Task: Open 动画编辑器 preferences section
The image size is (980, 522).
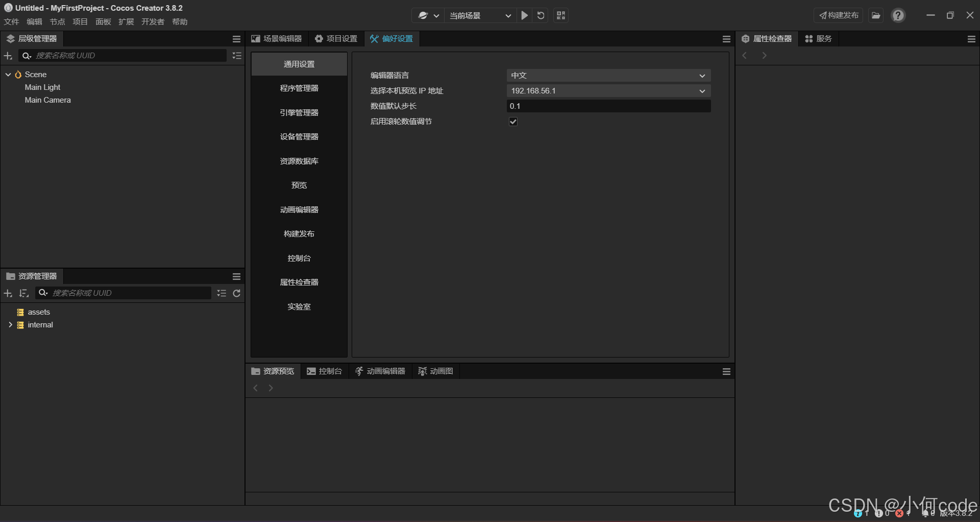Action: [x=299, y=210]
